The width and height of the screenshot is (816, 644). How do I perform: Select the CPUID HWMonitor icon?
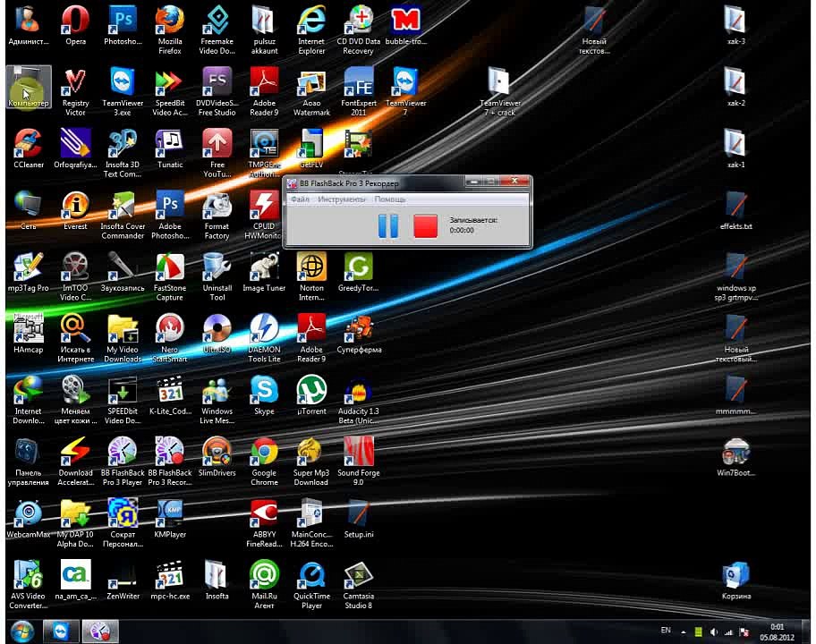coord(264,215)
